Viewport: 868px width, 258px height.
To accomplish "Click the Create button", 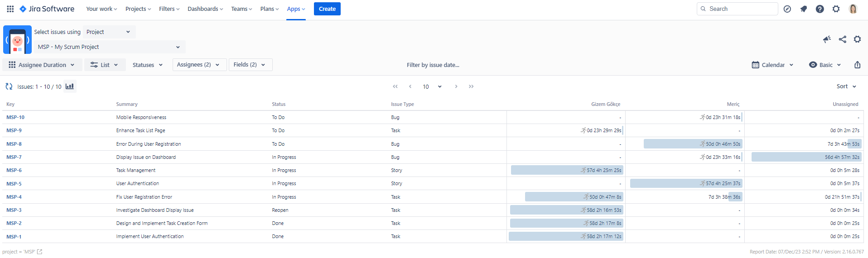I will [327, 9].
